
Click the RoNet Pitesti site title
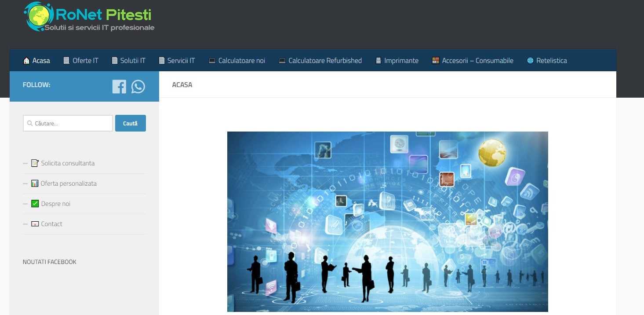click(104, 15)
